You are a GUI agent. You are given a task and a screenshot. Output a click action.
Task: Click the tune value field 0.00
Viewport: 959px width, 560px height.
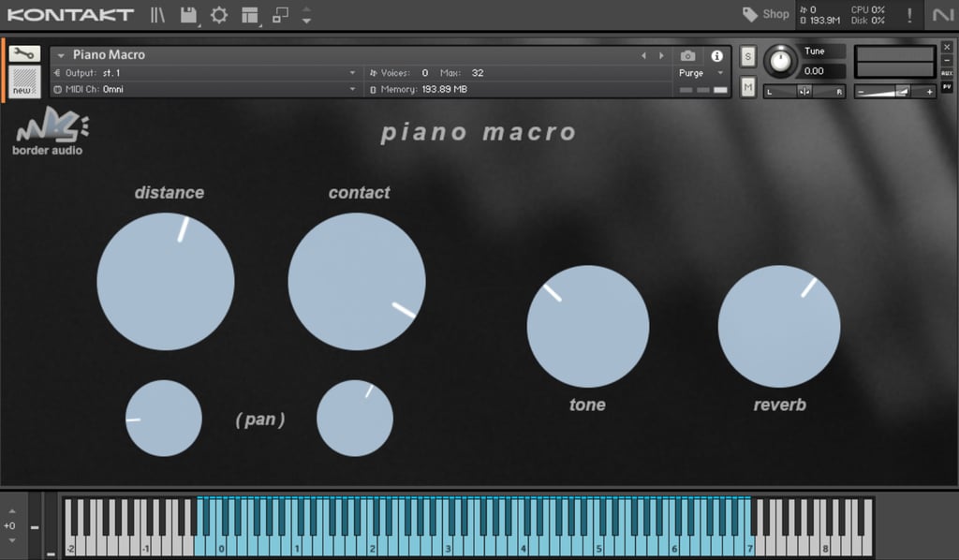[x=823, y=71]
